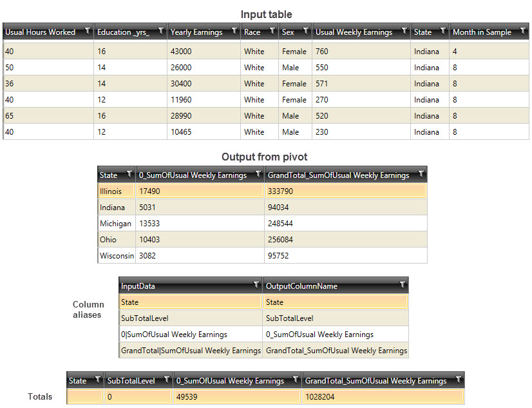532x408 pixels.
Task: Click the Totals SubTotalLevel value 0
Action: (x=138, y=396)
